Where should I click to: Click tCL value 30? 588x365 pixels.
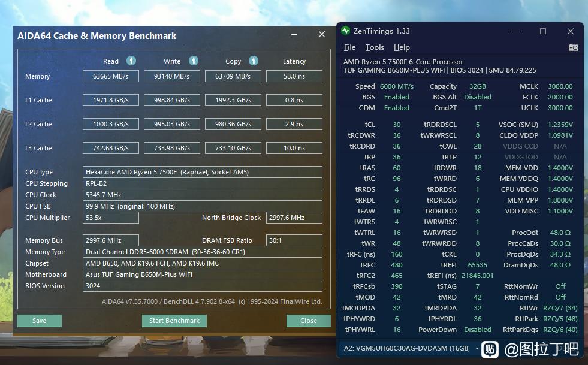397,125
